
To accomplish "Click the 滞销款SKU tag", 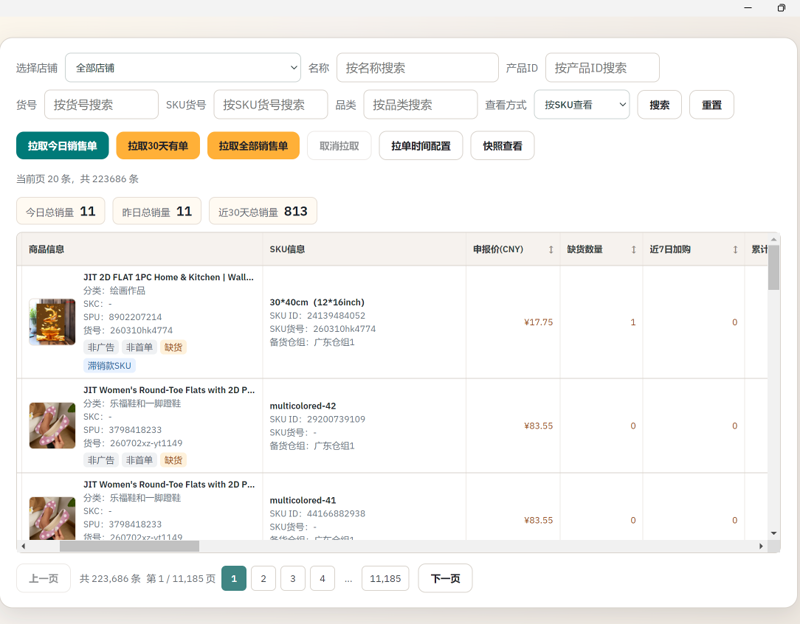I will 109,365.
